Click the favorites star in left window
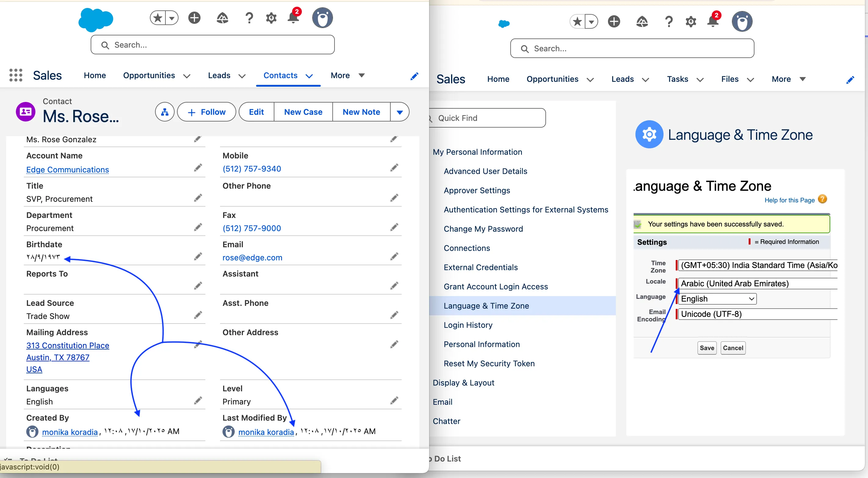This screenshot has width=868, height=478. tap(158, 18)
